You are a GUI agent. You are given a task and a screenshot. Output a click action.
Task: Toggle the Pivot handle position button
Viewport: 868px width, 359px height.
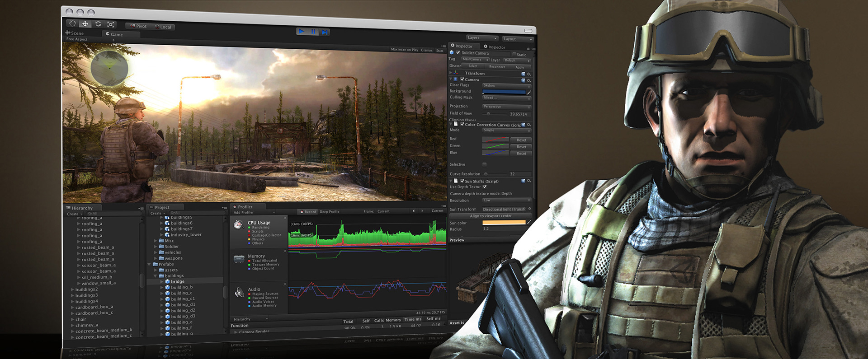tap(138, 26)
